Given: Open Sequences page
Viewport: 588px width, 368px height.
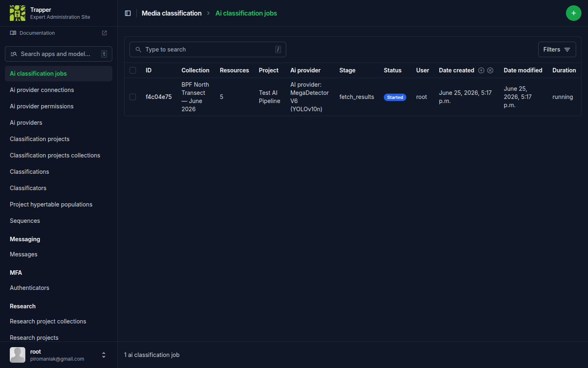Looking at the screenshot, I should pyautogui.click(x=58, y=221).
